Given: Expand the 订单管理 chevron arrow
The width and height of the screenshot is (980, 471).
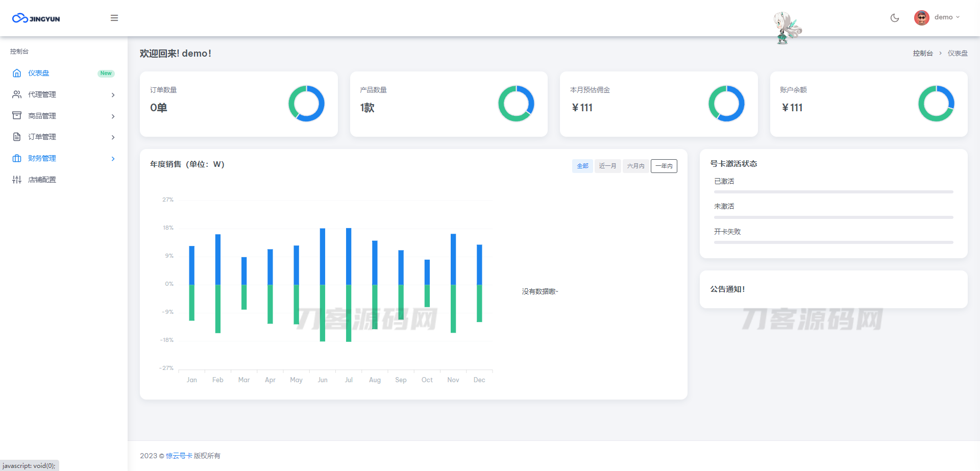Looking at the screenshot, I should coord(113,137).
